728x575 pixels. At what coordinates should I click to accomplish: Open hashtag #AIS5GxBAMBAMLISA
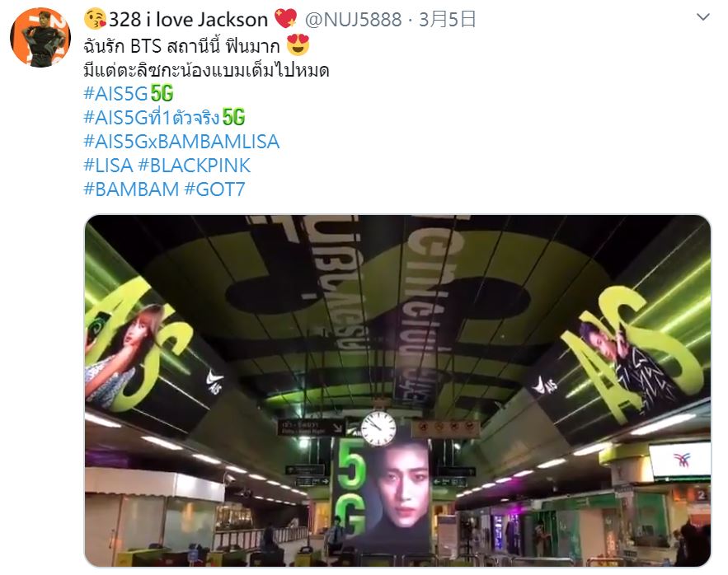[181, 142]
